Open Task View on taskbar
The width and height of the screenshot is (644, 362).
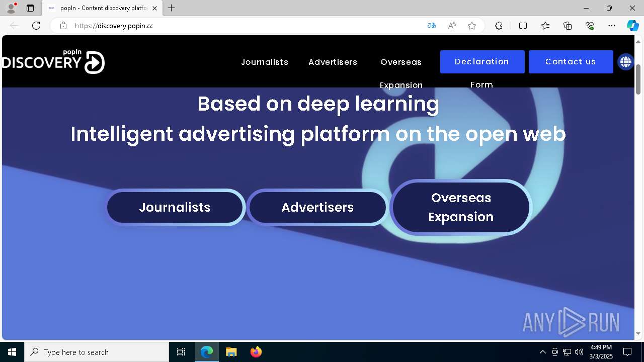[x=181, y=352]
